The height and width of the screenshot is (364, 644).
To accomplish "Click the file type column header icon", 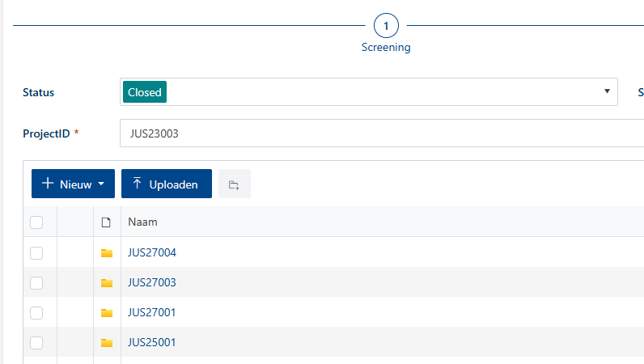I will tap(106, 222).
